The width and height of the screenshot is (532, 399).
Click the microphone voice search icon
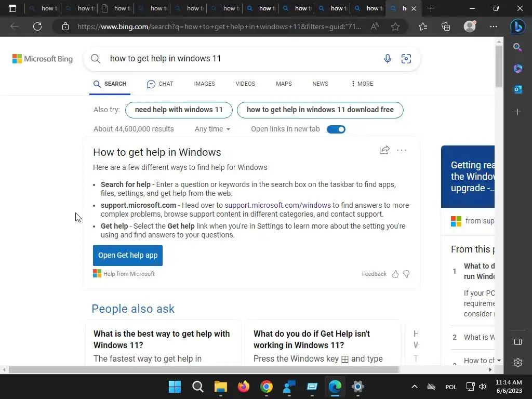pos(388,59)
